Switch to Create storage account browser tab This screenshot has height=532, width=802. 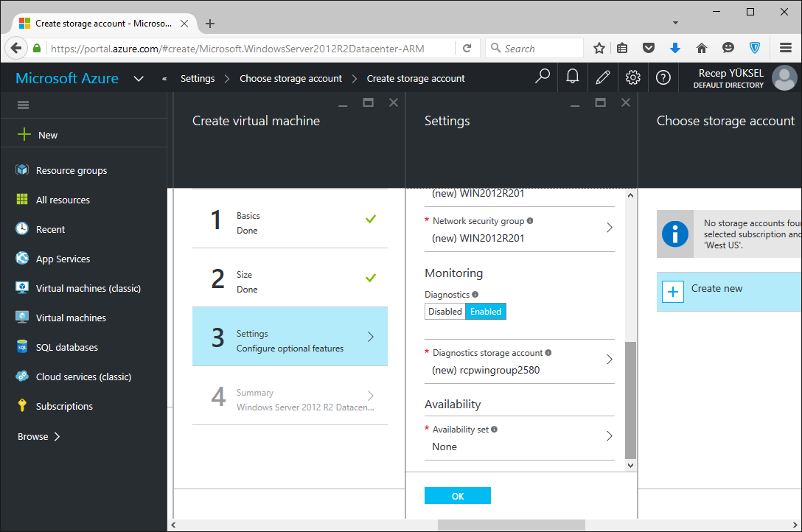pos(103,24)
